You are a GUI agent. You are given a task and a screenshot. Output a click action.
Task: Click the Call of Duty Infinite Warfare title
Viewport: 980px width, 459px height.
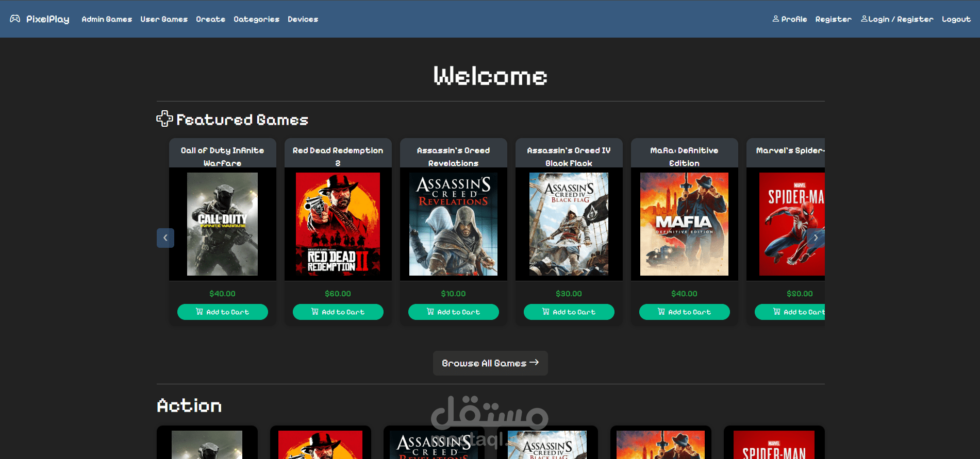[222, 157]
